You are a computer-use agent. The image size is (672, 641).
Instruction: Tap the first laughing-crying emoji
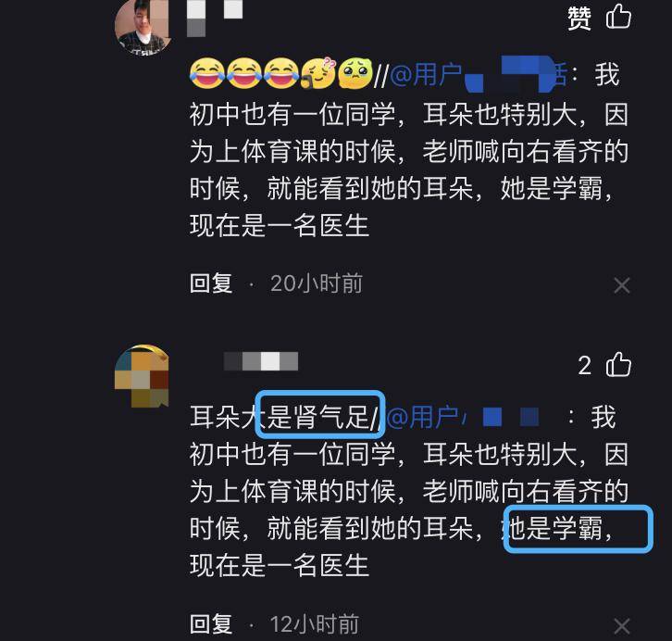click(207, 73)
